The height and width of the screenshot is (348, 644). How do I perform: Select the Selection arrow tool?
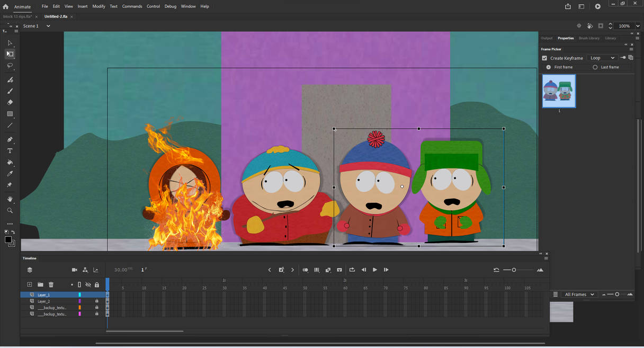tap(10, 43)
